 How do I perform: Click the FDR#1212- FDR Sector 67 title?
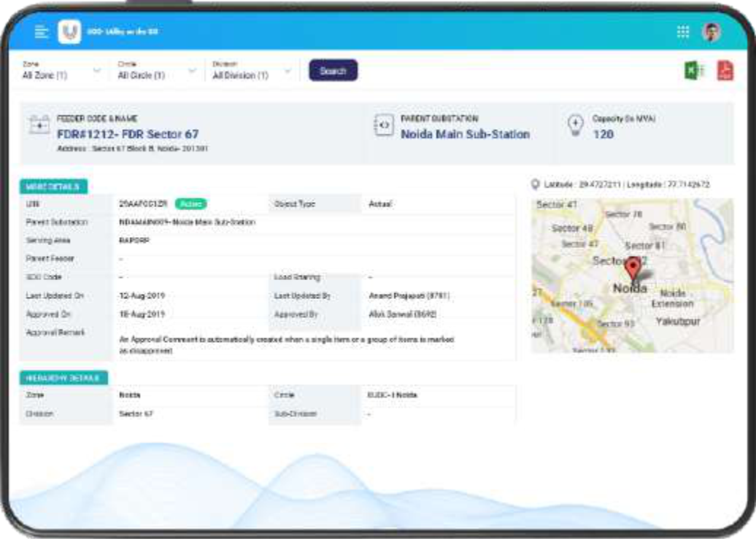coord(128,134)
